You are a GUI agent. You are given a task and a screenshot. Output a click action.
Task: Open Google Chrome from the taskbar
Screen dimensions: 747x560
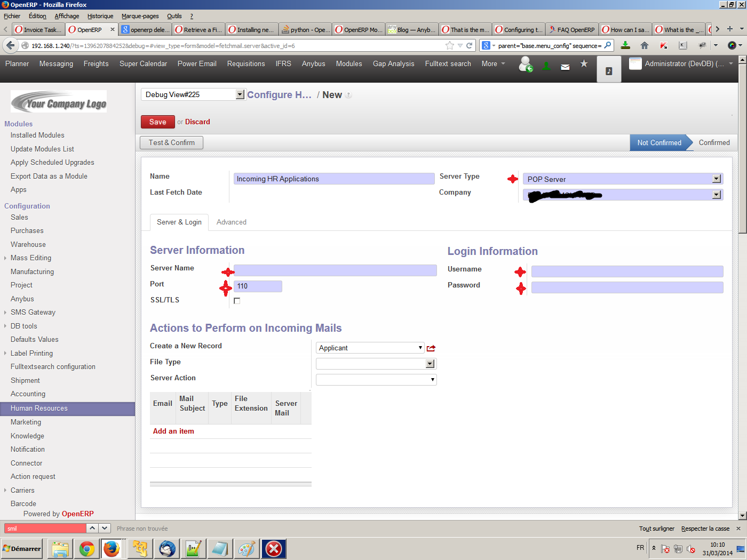[87, 548]
